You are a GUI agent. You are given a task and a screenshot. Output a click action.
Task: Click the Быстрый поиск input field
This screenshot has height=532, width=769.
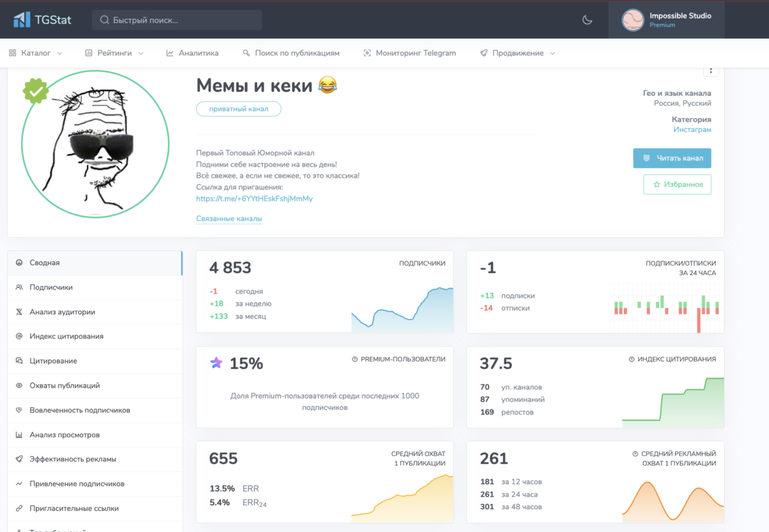[183, 20]
